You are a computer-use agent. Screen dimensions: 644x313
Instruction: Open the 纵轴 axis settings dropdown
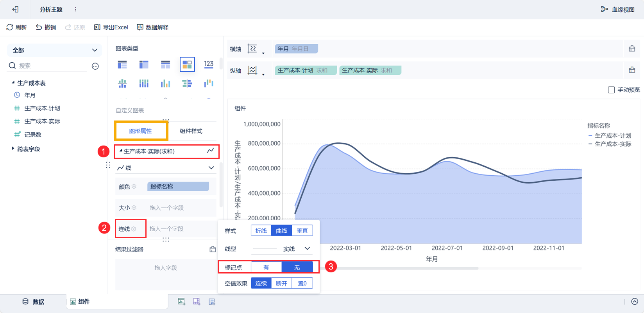[263, 74]
